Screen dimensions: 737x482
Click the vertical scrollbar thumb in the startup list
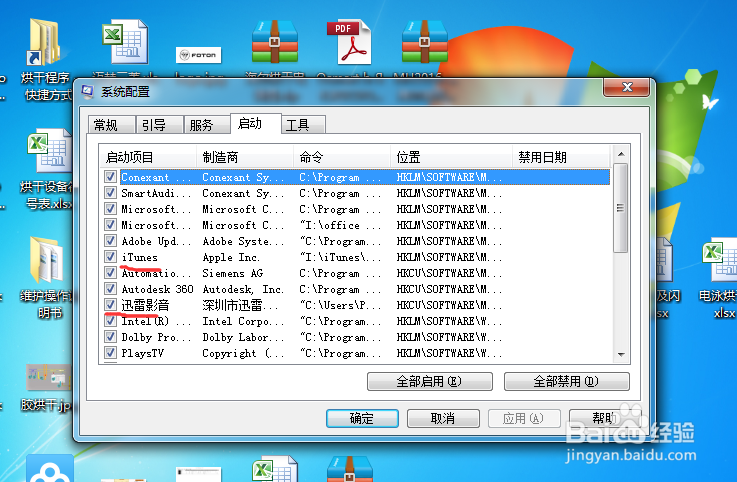click(621, 208)
